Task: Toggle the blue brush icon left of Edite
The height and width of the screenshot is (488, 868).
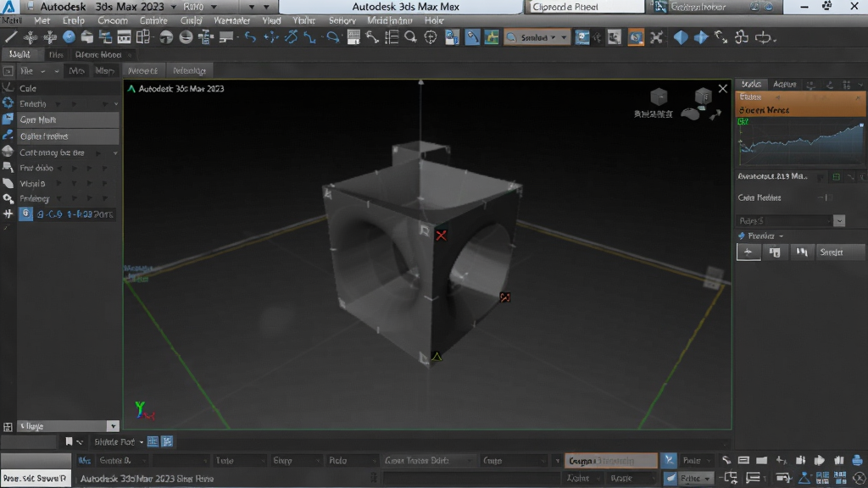Action: pyautogui.click(x=670, y=478)
